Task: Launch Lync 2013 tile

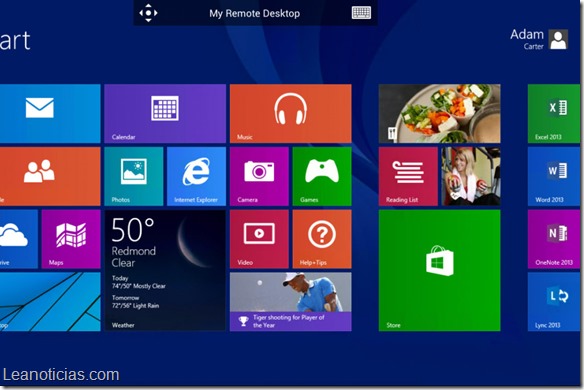Action: coord(554,302)
